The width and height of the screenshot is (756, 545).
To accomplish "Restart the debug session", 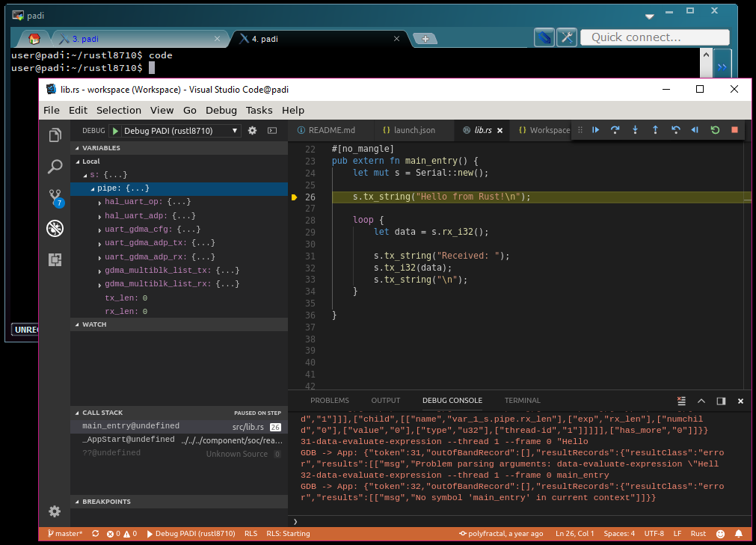I will pos(715,129).
